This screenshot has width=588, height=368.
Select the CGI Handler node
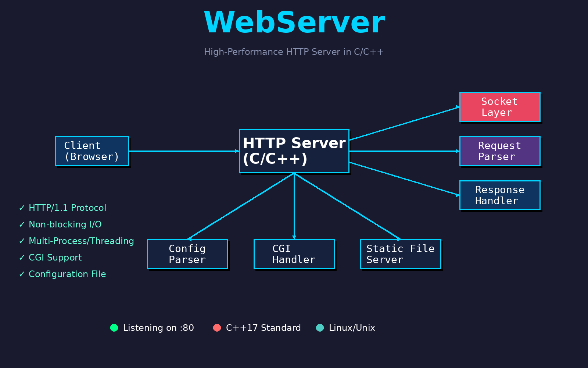point(294,254)
